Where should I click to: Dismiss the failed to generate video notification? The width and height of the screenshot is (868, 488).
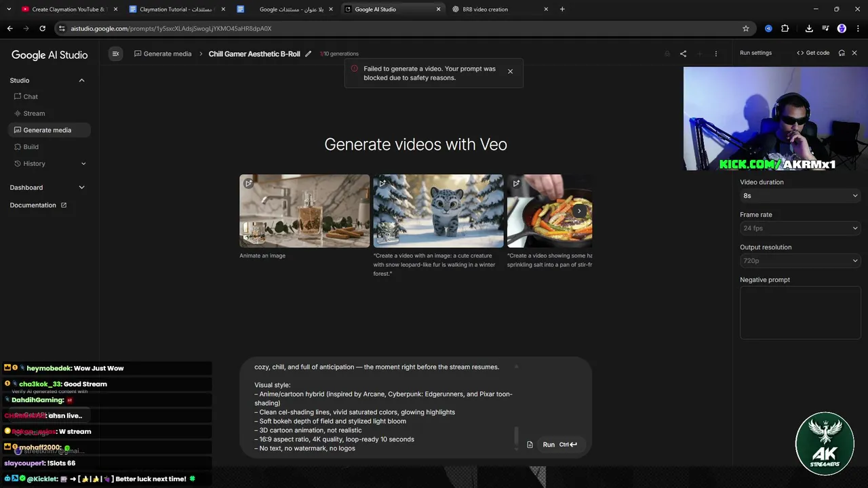(x=510, y=71)
